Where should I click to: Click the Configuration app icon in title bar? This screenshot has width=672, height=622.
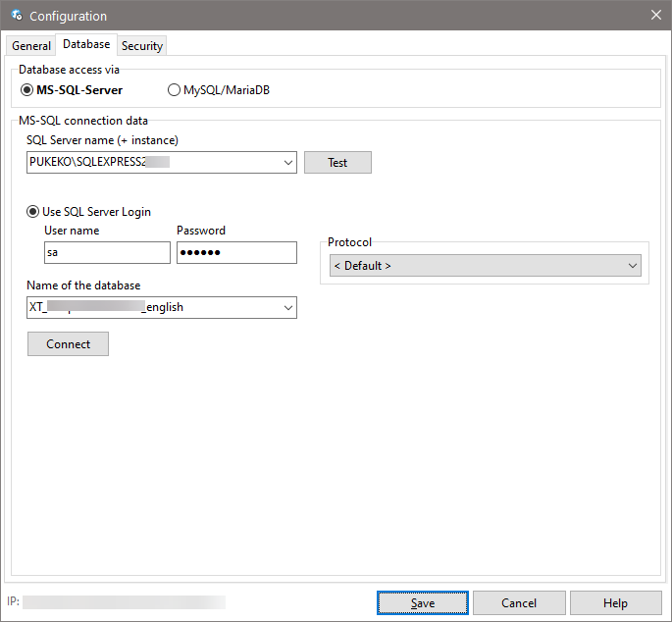(16, 16)
